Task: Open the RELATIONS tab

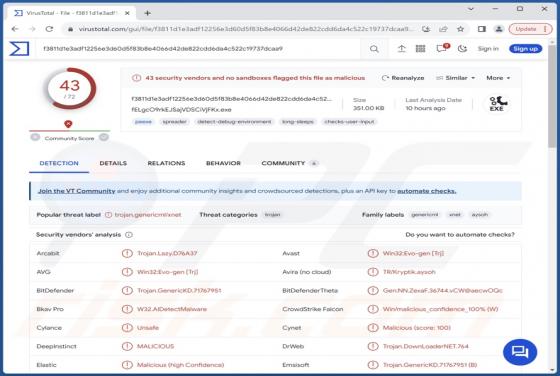Action: (x=166, y=163)
